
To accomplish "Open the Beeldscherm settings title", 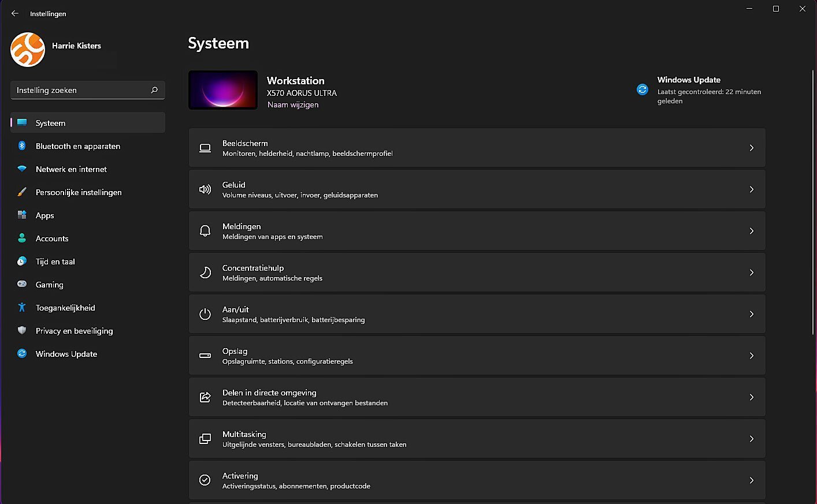I will click(245, 143).
